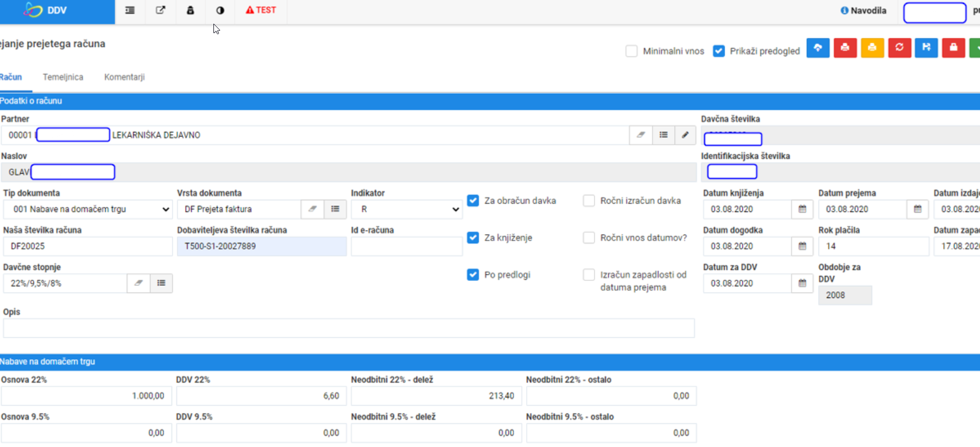The height and width of the screenshot is (447, 980).
Task: Click the Nabave na domačem trgu section header
Action: point(490,361)
